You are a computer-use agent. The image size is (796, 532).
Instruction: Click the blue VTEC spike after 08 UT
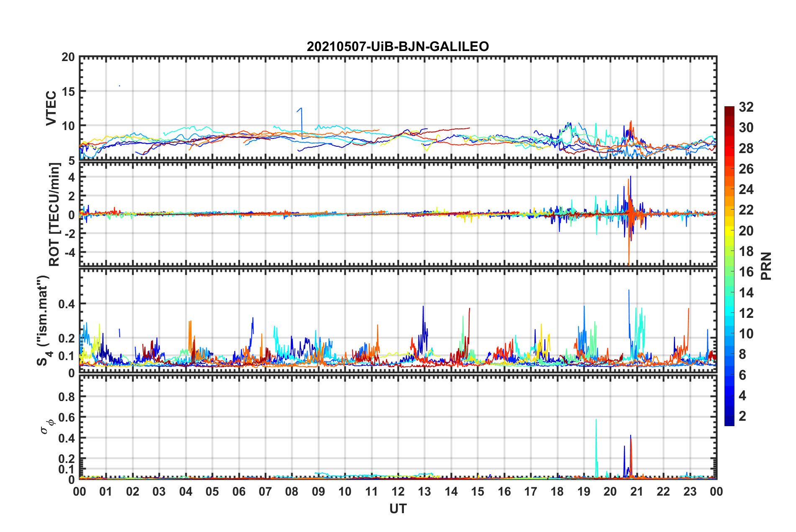(301, 123)
